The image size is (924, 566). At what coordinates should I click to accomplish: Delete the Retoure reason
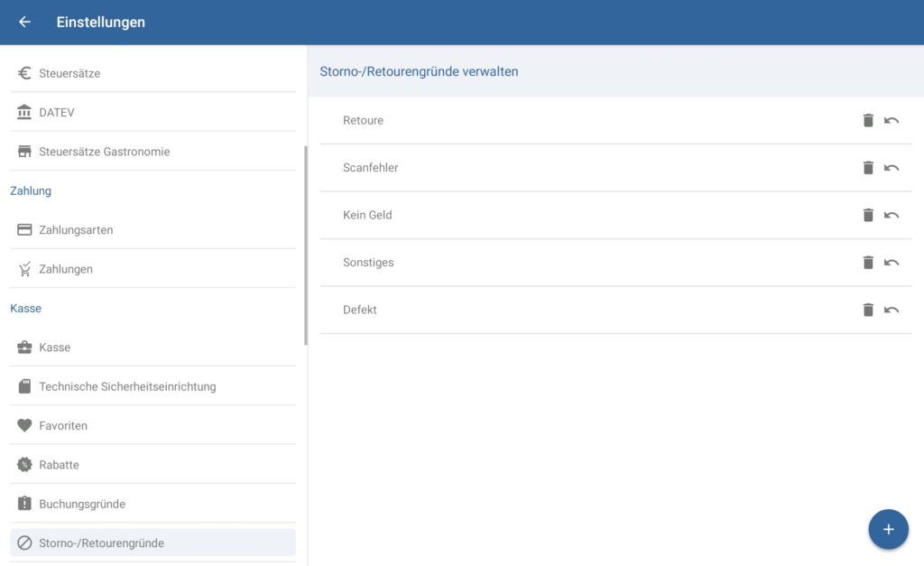[x=868, y=120]
